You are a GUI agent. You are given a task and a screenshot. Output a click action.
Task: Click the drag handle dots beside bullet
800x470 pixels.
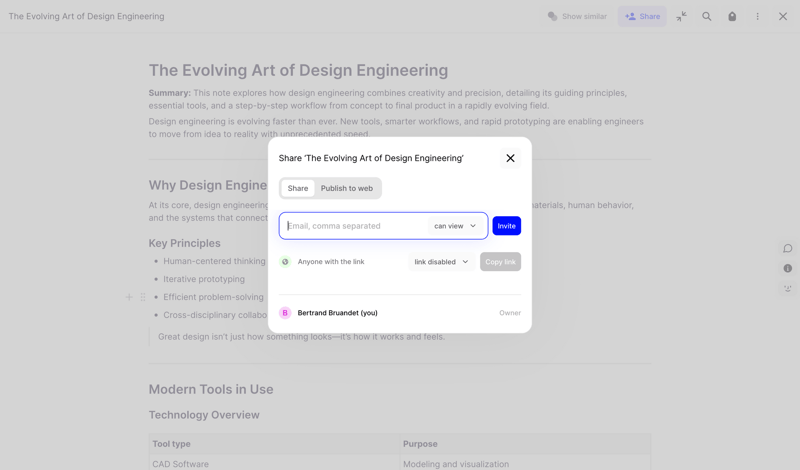pos(143,297)
